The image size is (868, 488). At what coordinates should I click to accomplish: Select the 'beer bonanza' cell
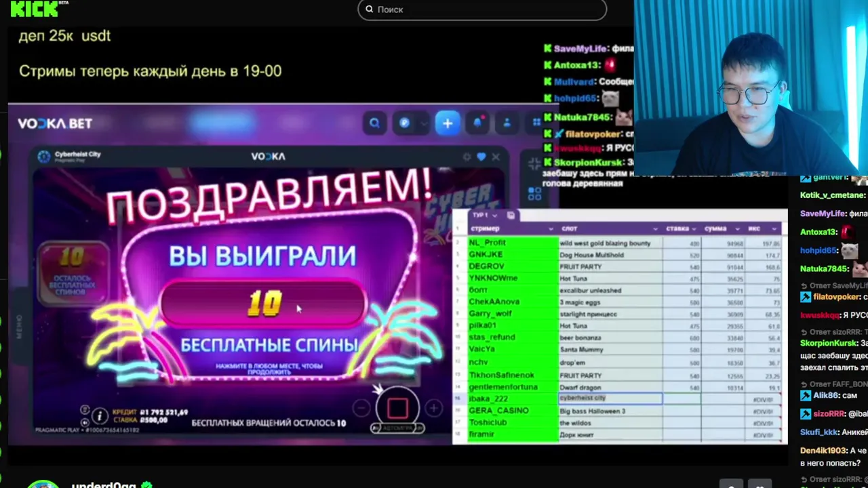tap(611, 338)
